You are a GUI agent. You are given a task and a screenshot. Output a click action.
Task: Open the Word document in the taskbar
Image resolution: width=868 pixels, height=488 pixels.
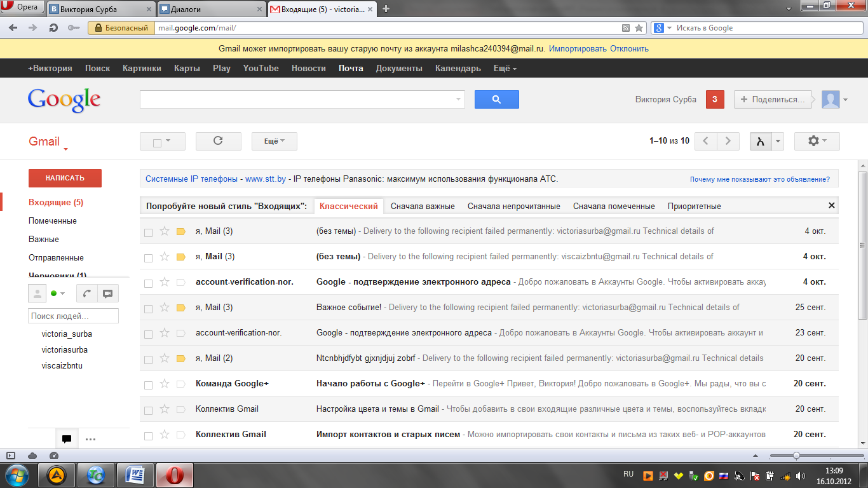pos(136,475)
